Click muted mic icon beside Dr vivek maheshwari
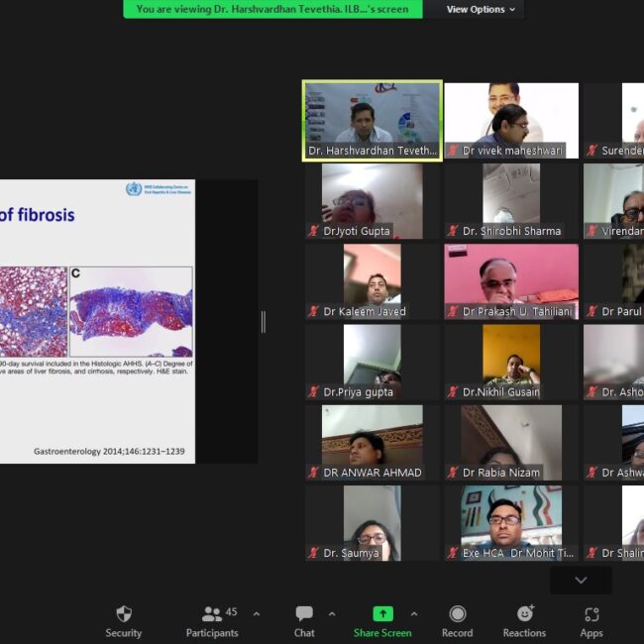The width and height of the screenshot is (644, 644). [x=453, y=151]
